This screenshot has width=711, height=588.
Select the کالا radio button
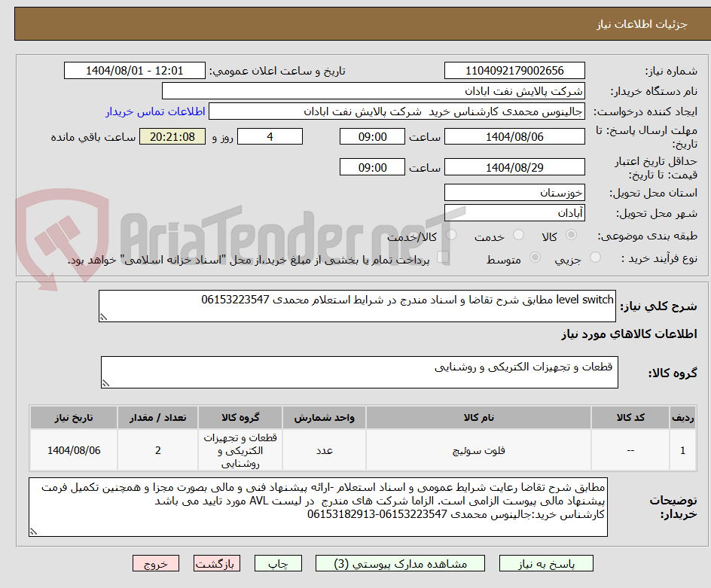(x=571, y=234)
